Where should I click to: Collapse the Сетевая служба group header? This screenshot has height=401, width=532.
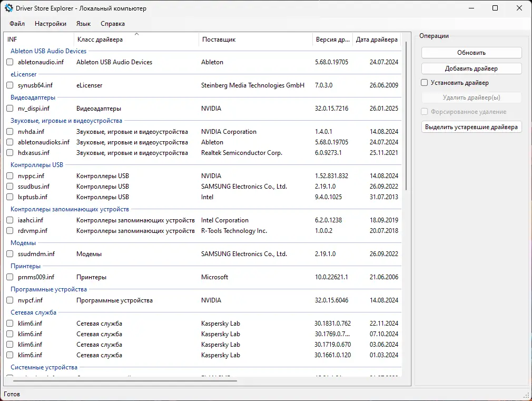point(33,312)
